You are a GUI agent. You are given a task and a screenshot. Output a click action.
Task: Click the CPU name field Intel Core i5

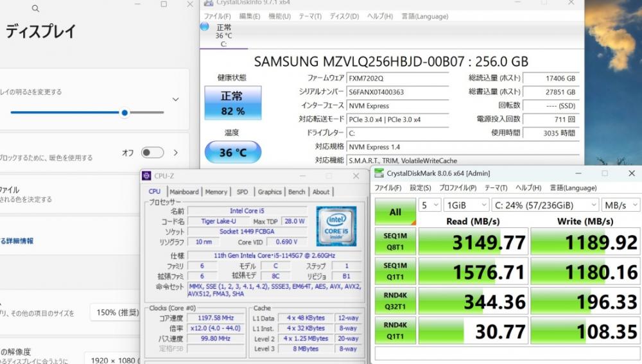coord(247,211)
